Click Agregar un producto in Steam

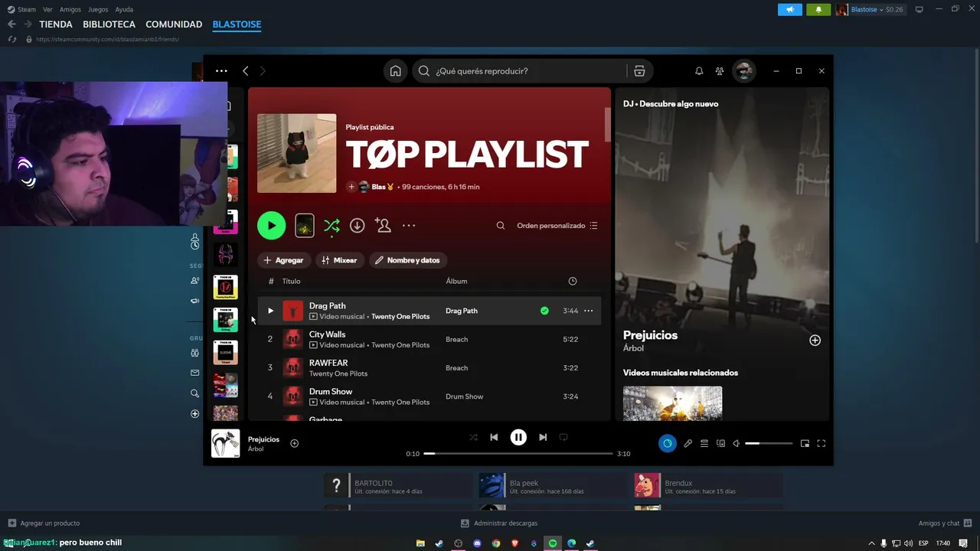44,523
